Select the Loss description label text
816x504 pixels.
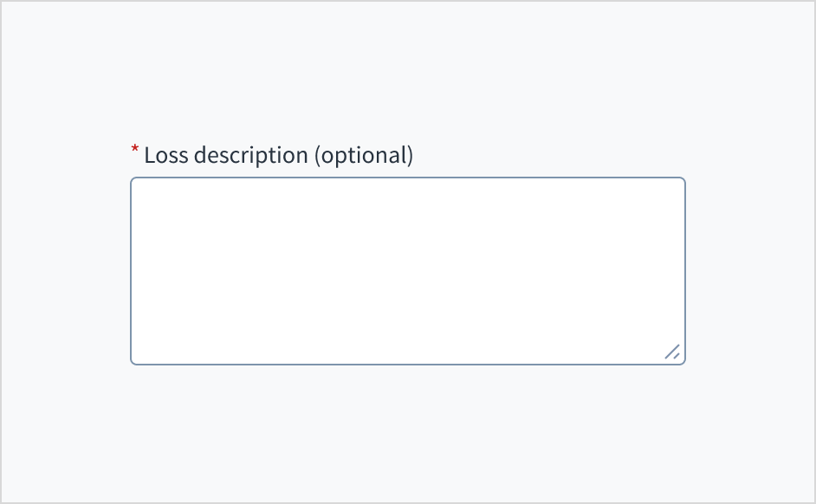pos(278,156)
